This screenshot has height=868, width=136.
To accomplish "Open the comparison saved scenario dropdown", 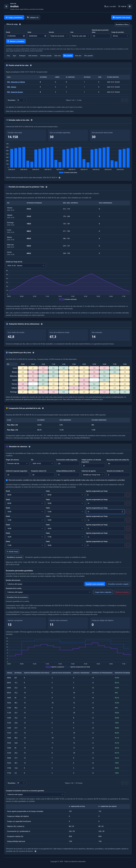I will tap(35, 794).
